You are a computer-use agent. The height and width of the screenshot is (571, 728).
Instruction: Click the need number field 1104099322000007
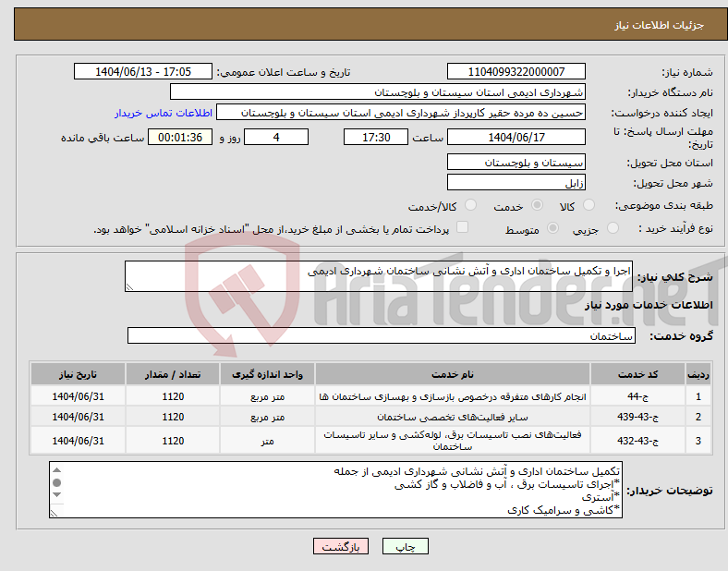click(516, 71)
